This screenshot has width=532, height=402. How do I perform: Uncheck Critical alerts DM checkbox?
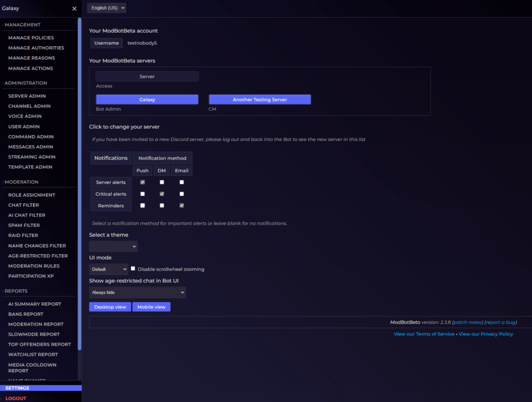[162, 194]
